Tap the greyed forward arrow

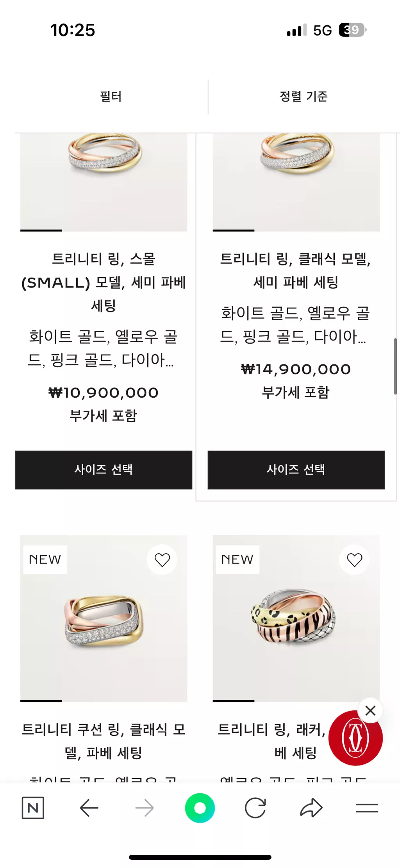(x=145, y=808)
